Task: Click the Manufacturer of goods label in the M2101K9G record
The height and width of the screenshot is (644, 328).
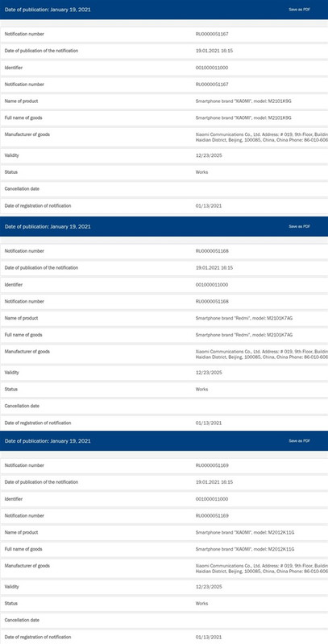Action: [x=27, y=134]
